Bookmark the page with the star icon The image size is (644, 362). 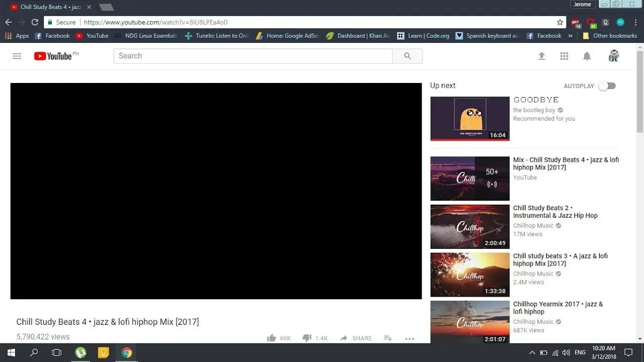[x=560, y=22]
